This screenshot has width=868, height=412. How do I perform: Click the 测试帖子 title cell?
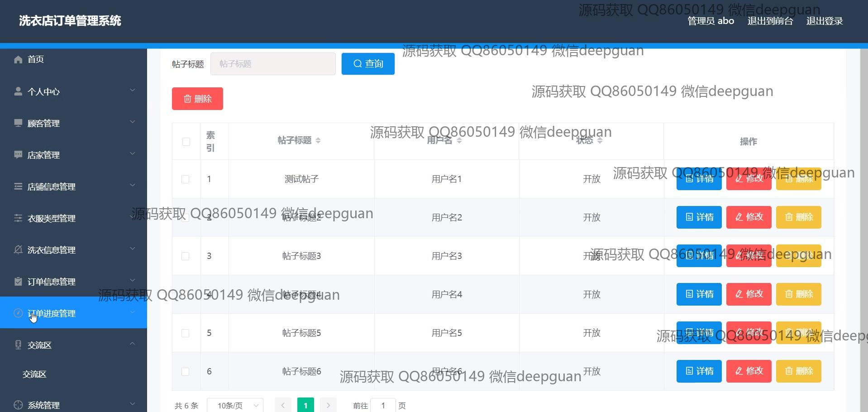(x=301, y=179)
